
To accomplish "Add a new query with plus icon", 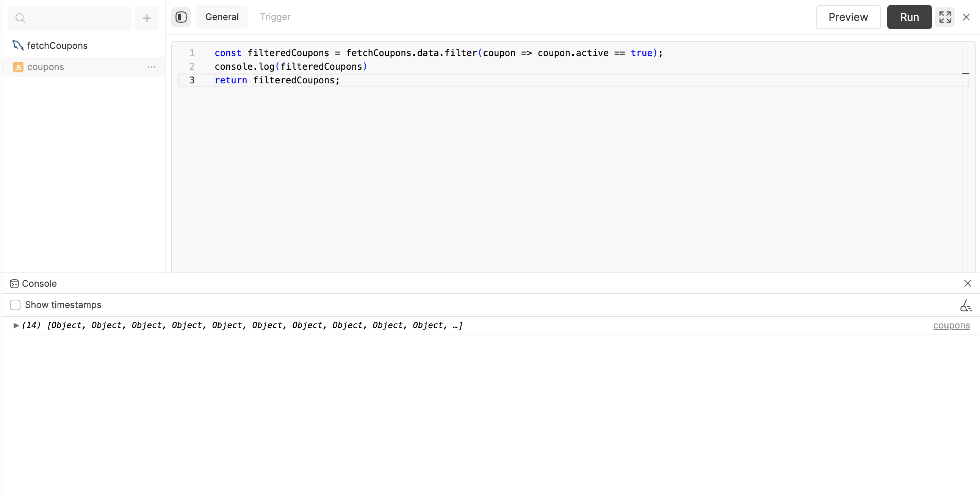I will point(147,18).
